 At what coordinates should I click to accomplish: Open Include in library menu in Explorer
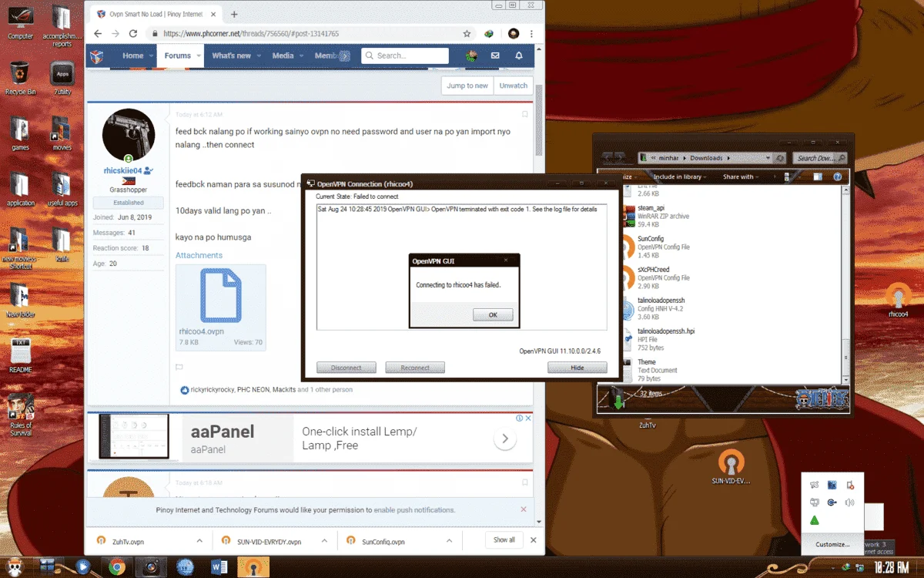click(x=681, y=176)
